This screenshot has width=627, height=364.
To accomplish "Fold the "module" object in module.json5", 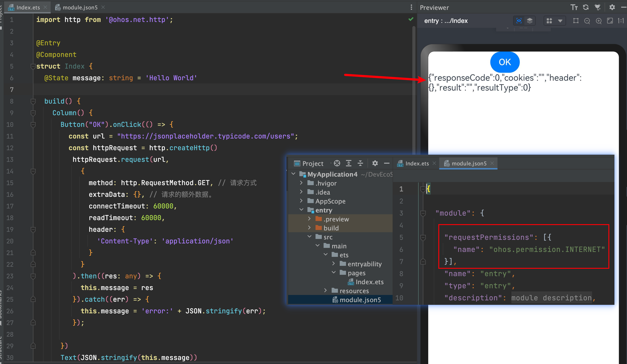I will 423,213.
